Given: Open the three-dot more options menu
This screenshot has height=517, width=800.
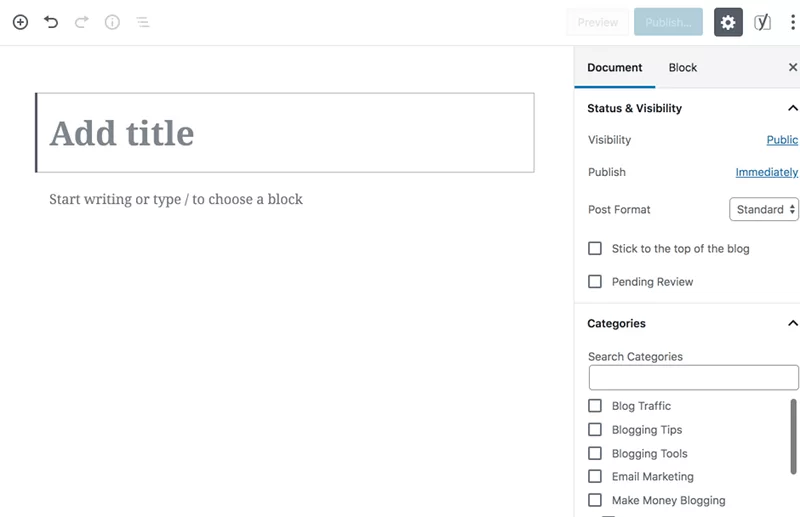Looking at the screenshot, I should (x=792, y=22).
